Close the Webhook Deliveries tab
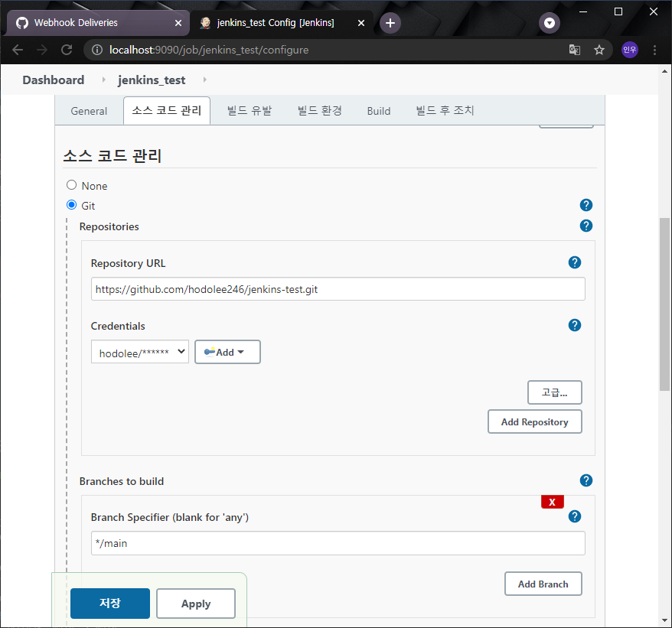This screenshot has height=628, width=672. tap(178, 23)
